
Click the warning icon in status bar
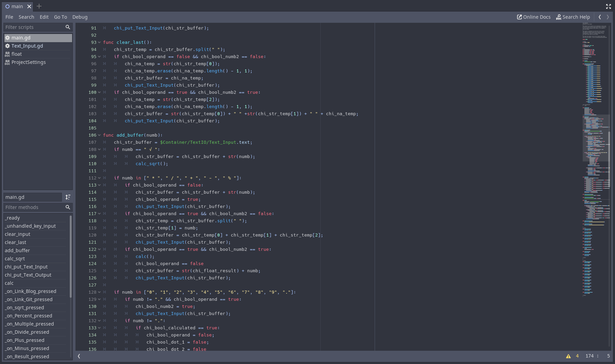tap(568, 356)
